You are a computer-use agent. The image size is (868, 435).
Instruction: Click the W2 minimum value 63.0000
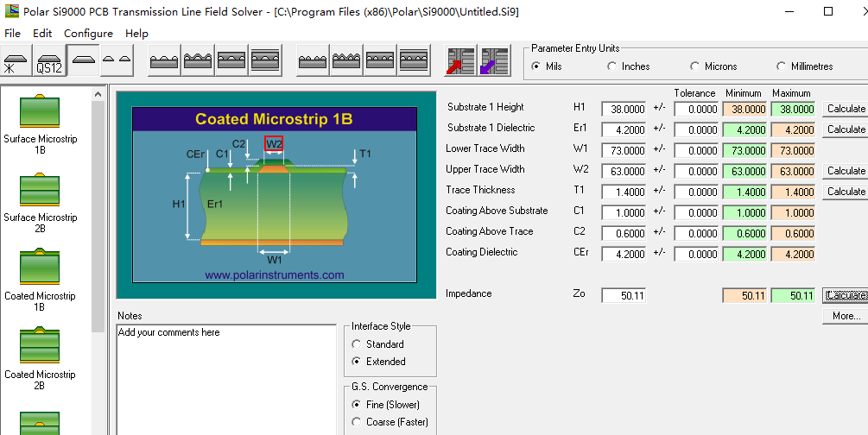pyautogui.click(x=744, y=171)
